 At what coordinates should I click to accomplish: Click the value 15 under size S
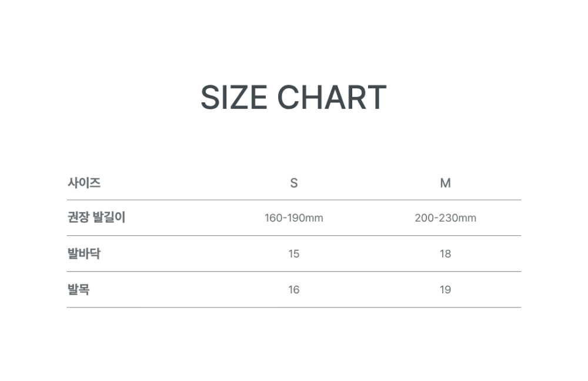293,254
